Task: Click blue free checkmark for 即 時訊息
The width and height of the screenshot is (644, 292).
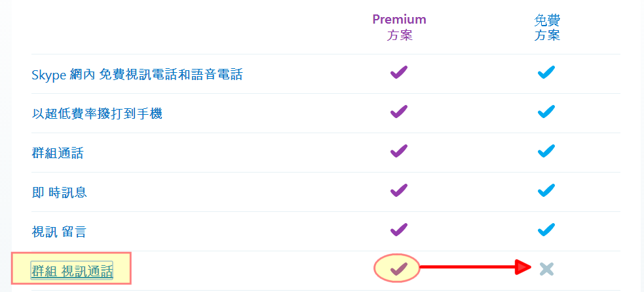Action: [x=546, y=190]
